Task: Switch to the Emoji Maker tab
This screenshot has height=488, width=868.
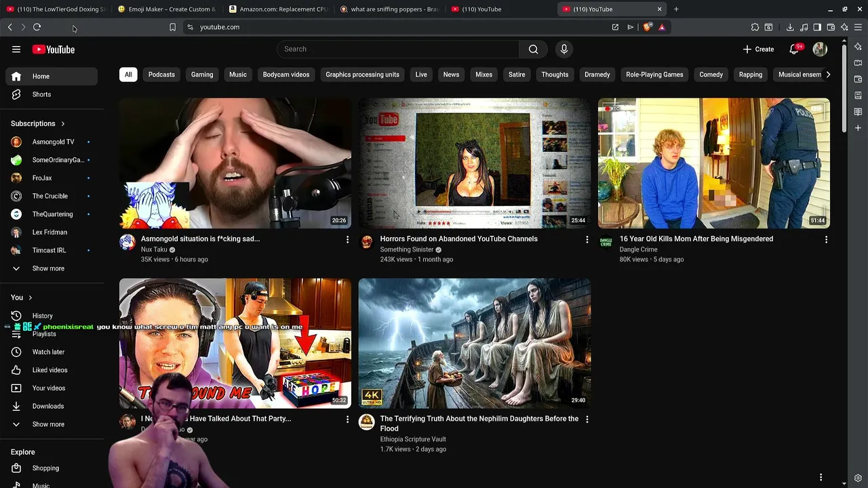Action: coord(166,9)
